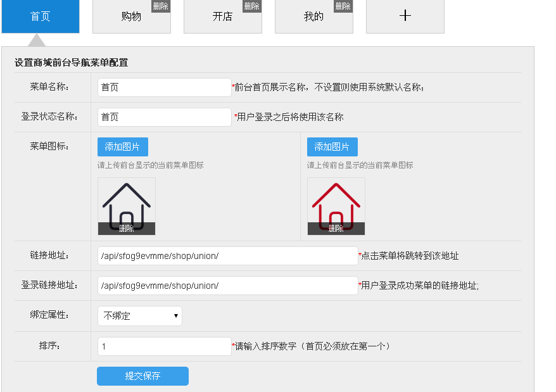Click the black house menu icon thumbnail

tap(126, 201)
